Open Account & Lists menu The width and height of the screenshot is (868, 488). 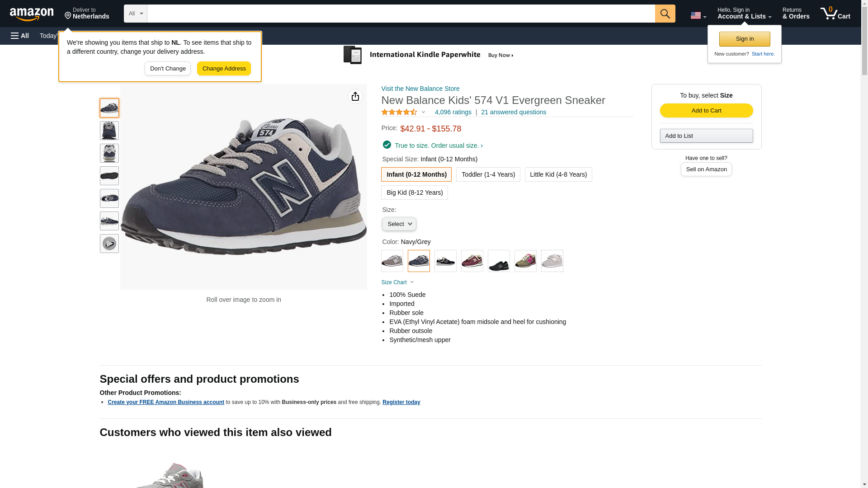pos(744,14)
